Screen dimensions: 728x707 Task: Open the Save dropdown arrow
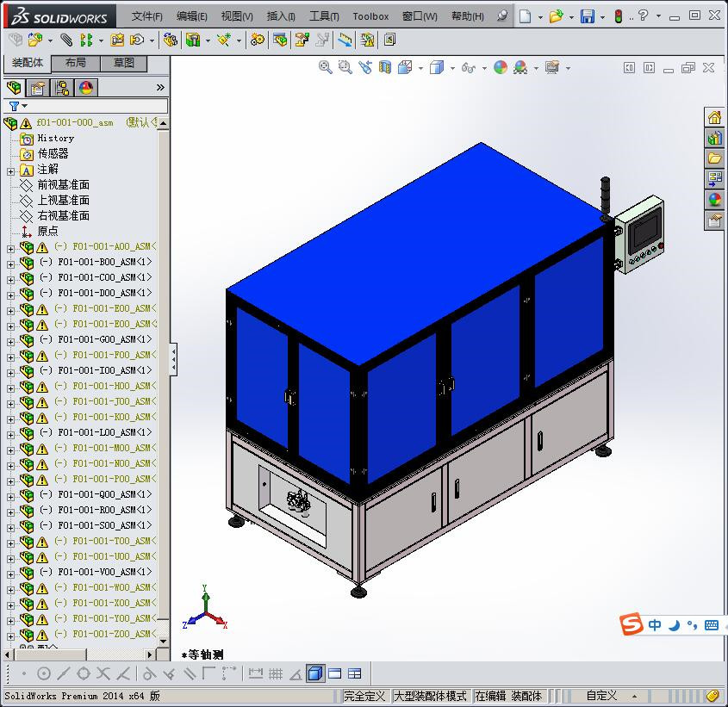point(602,17)
